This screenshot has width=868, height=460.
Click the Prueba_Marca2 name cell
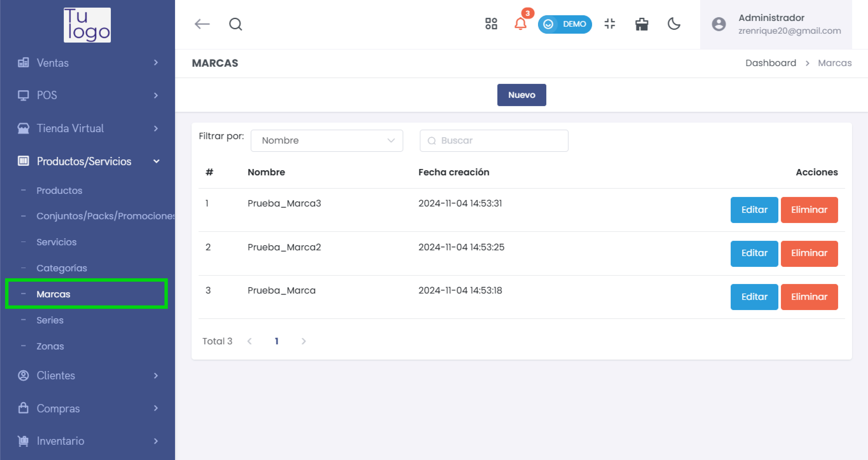[x=284, y=247]
